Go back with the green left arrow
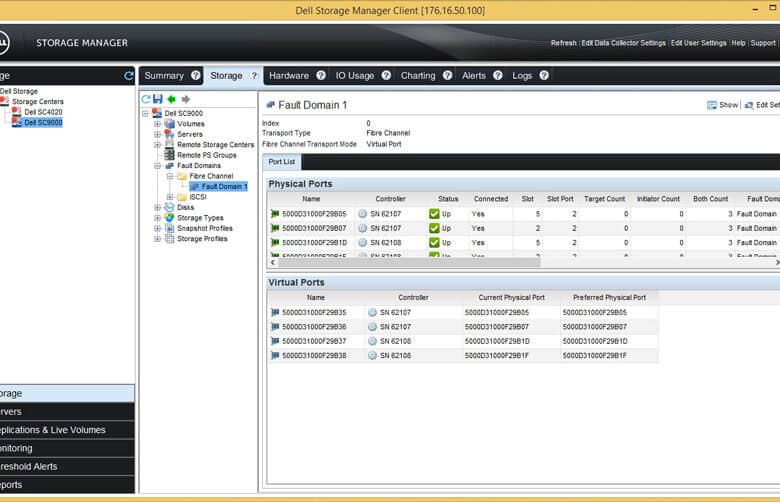 tap(172, 99)
